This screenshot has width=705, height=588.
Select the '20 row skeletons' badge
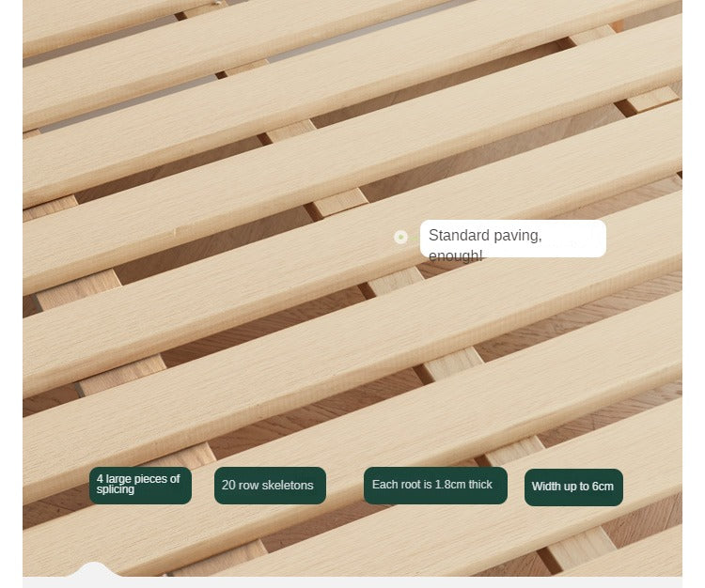pos(270,486)
